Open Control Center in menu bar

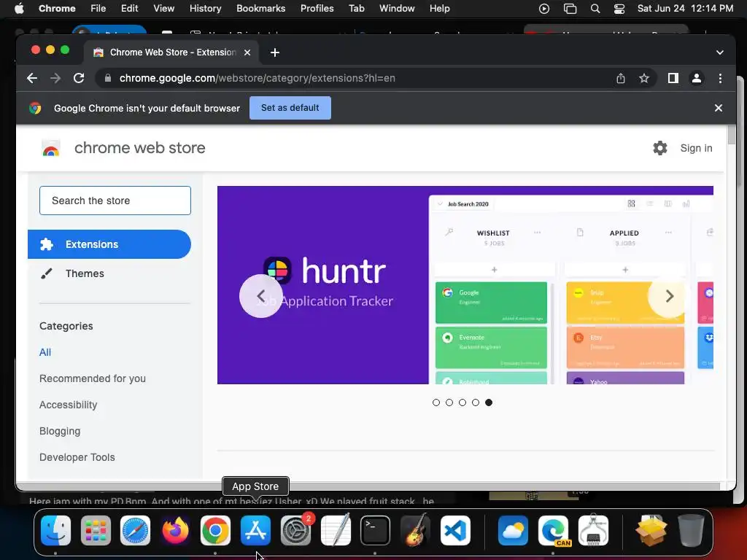point(619,8)
